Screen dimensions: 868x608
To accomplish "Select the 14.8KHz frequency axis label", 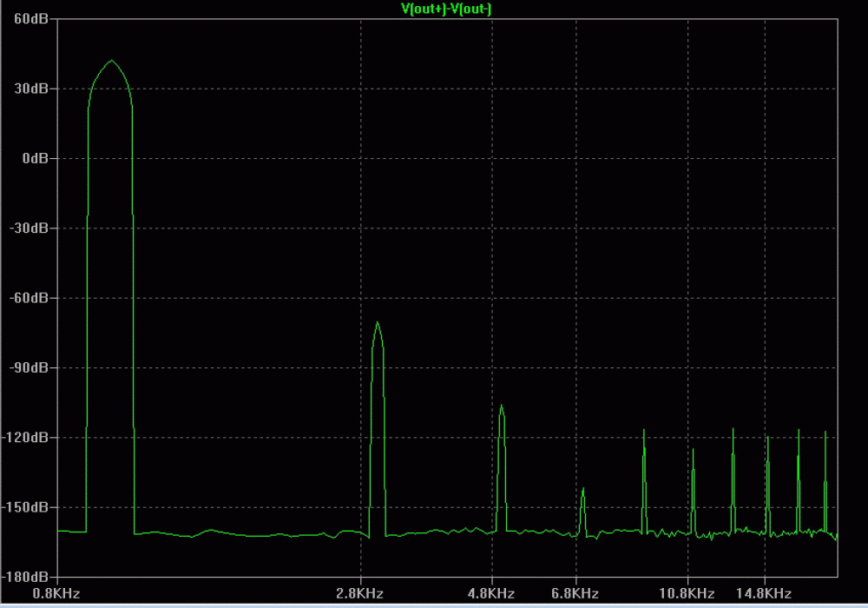I will pyautogui.click(x=764, y=593).
